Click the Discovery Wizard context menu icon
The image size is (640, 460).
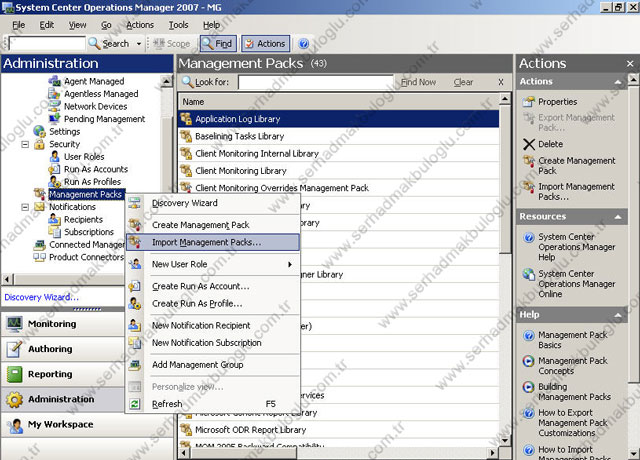click(x=135, y=203)
